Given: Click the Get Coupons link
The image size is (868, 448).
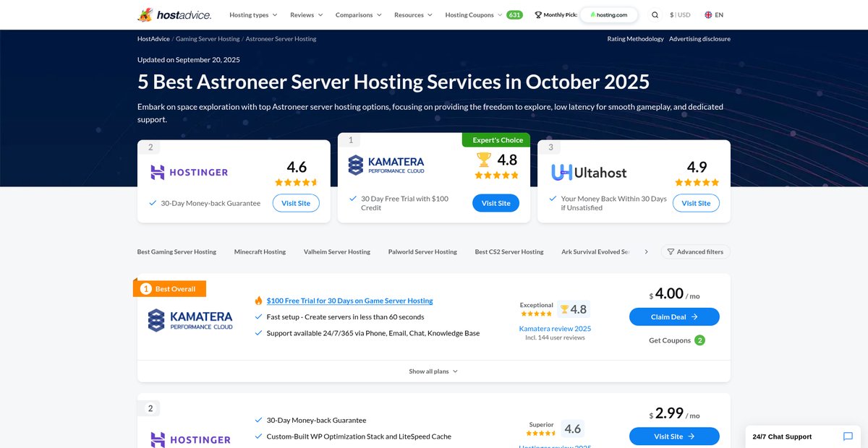Looking at the screenshot, I should point(669,340).
